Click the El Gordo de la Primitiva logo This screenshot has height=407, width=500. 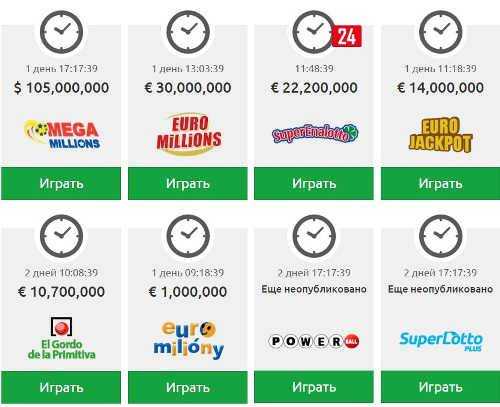61,338
